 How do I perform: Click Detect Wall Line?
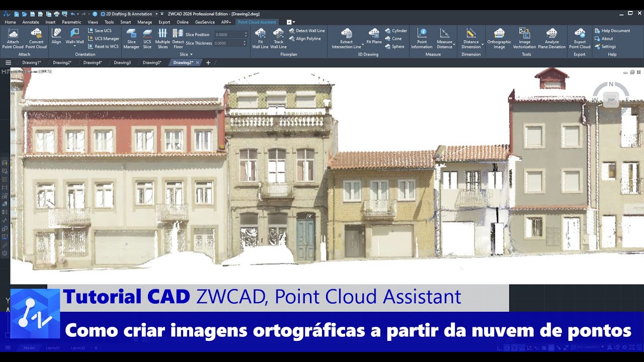point(307,31)
